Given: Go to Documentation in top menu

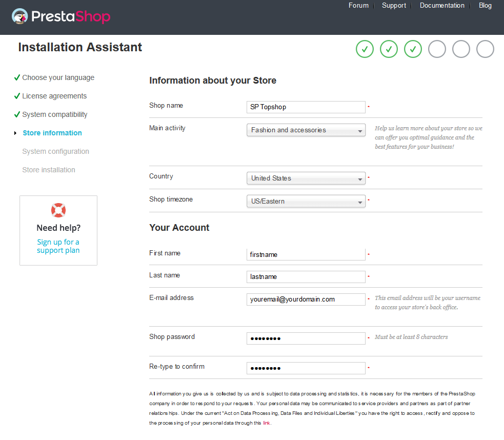Looking at the screenshot, I should [x=442, y=6].
